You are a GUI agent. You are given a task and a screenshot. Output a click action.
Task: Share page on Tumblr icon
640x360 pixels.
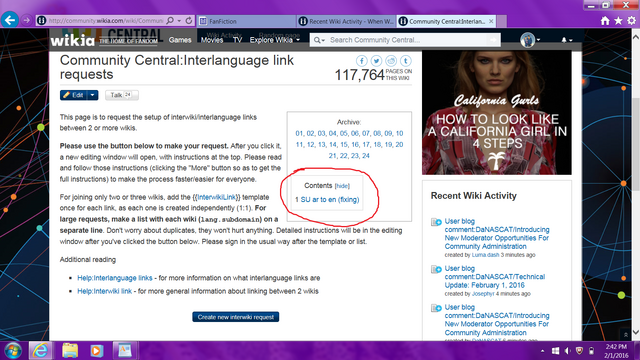tap(406, 61)
